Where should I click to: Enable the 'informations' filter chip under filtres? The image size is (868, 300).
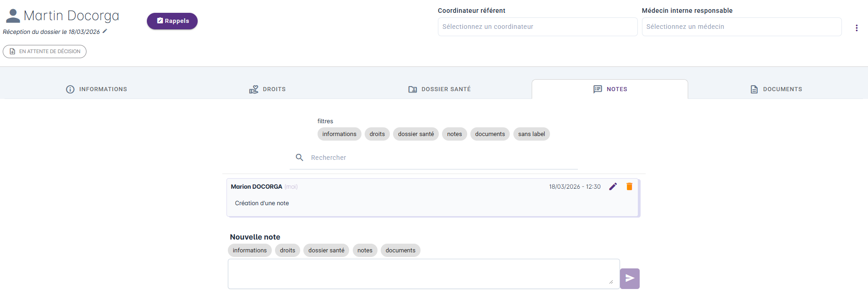pyautogui.click(x=339, y=134)
